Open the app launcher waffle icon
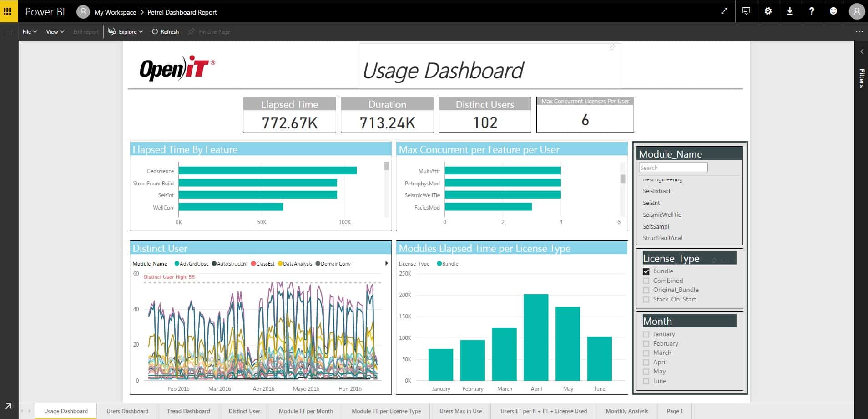This screenshot has width=868, height=419. pyautogui.click(x=8, y=11)
